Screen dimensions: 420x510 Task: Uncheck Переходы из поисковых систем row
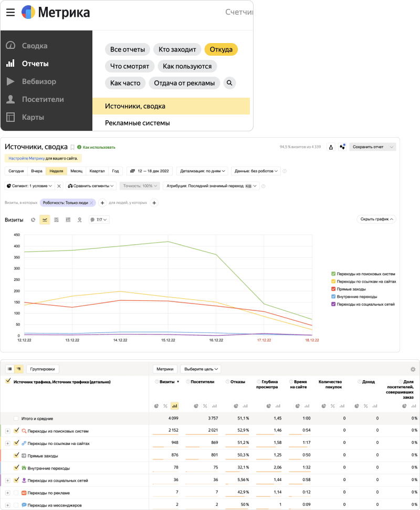(x=16, y=431)
